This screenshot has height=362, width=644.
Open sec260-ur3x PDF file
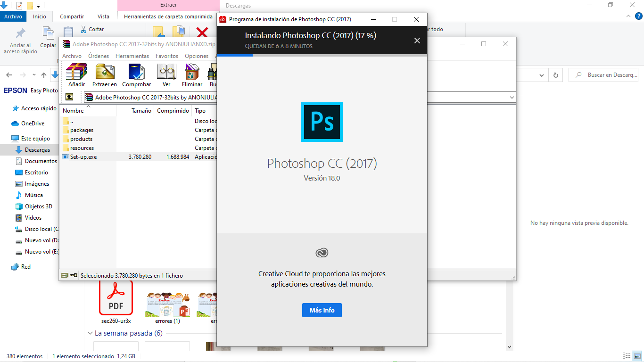coord(116,302)
